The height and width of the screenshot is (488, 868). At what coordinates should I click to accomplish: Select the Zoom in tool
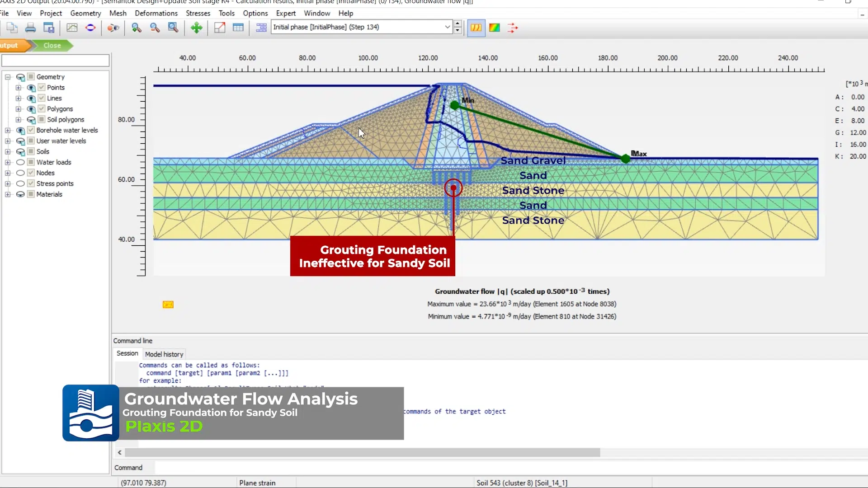(137, 28)
